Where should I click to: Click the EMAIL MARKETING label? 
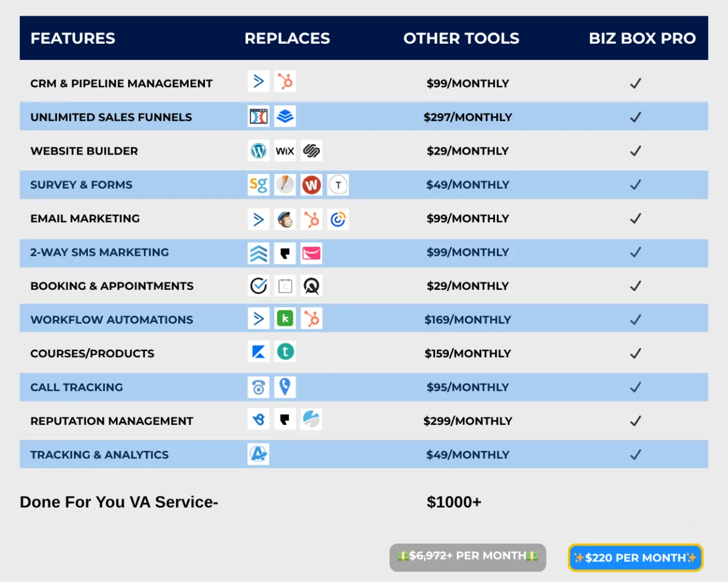85,219
